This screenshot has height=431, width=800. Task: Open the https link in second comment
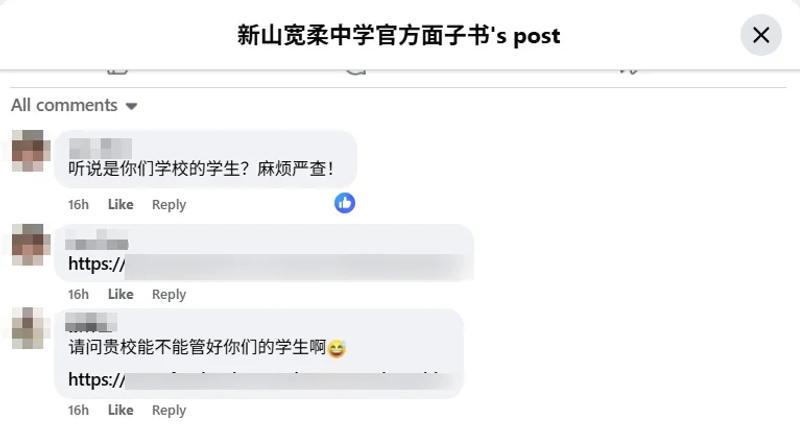coord(265,264)
